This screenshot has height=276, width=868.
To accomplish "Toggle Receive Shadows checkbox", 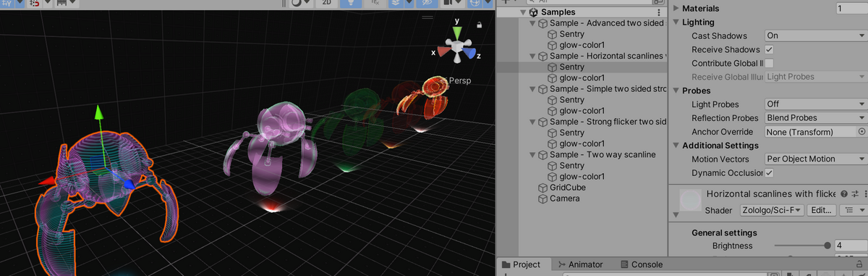I will click(770, 49).
